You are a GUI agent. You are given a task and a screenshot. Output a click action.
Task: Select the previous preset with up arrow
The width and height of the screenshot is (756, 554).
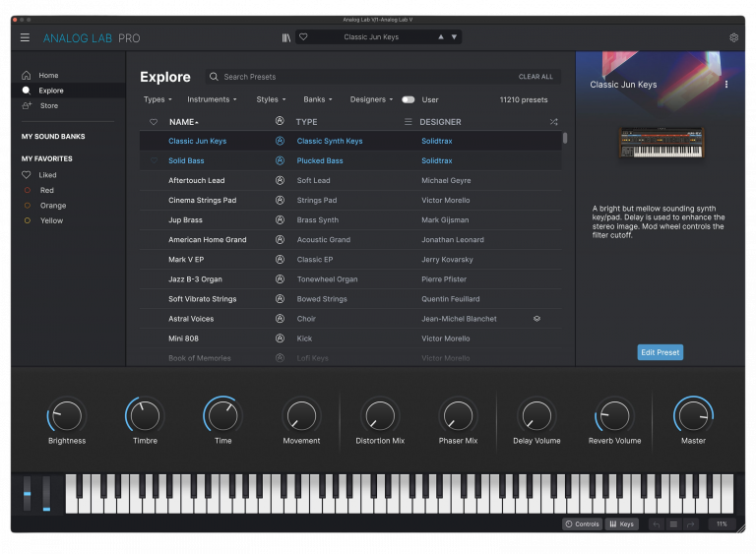tap(441, 37)
